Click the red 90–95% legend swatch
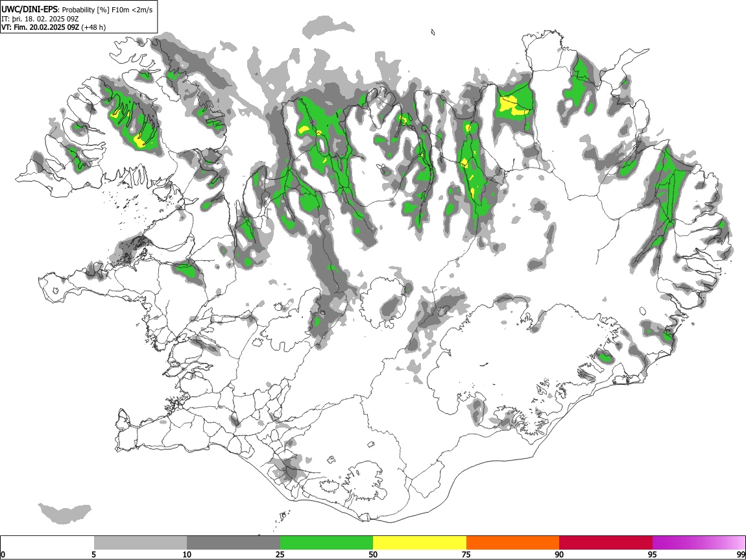Screen dimensions: 746x560 click(606, 542)
